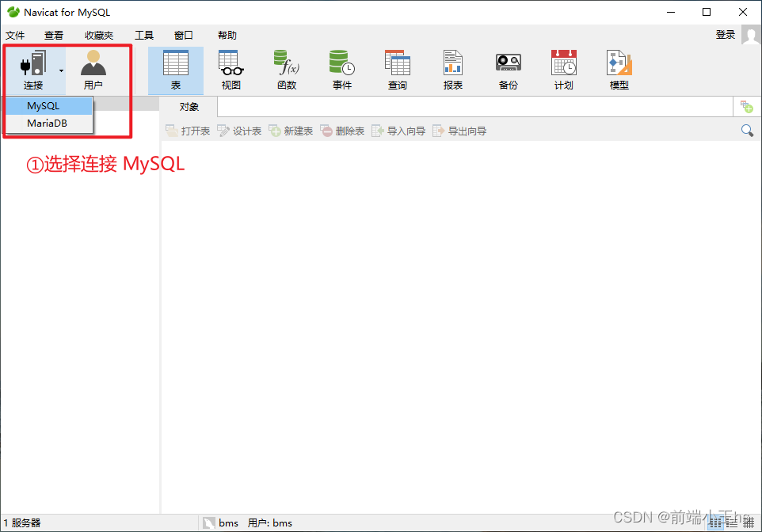Open the User (用户) toolbar icon
The image size is (762, 532).
(93, 70)
